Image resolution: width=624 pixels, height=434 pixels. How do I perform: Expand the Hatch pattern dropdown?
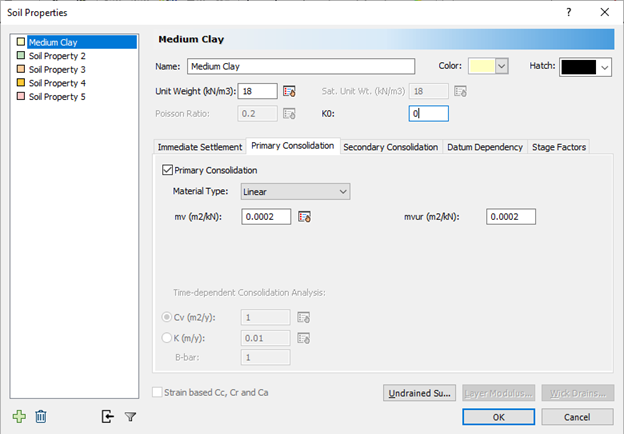(x=605, y=67)
